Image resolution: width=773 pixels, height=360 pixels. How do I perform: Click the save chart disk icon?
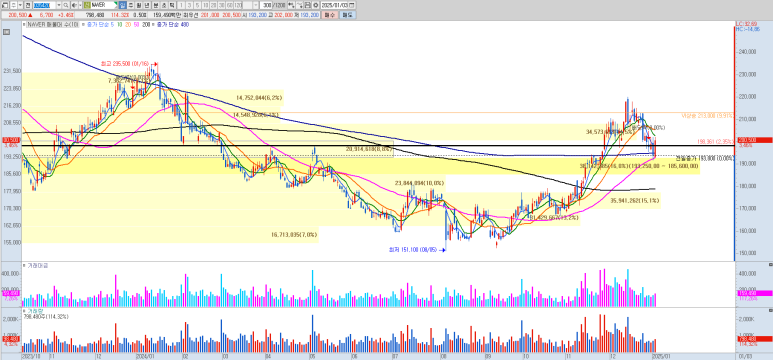[308, 4]
